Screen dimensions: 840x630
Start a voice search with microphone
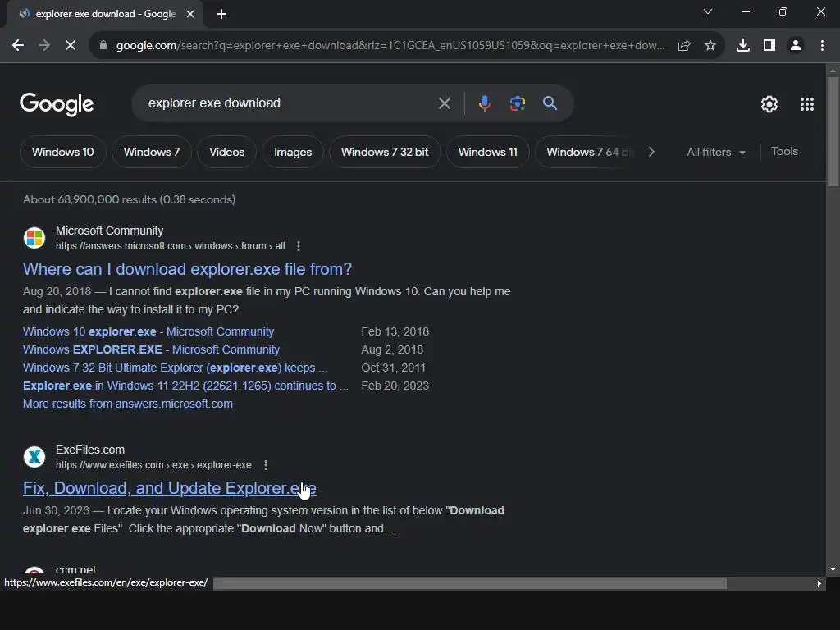click(484, 103)
